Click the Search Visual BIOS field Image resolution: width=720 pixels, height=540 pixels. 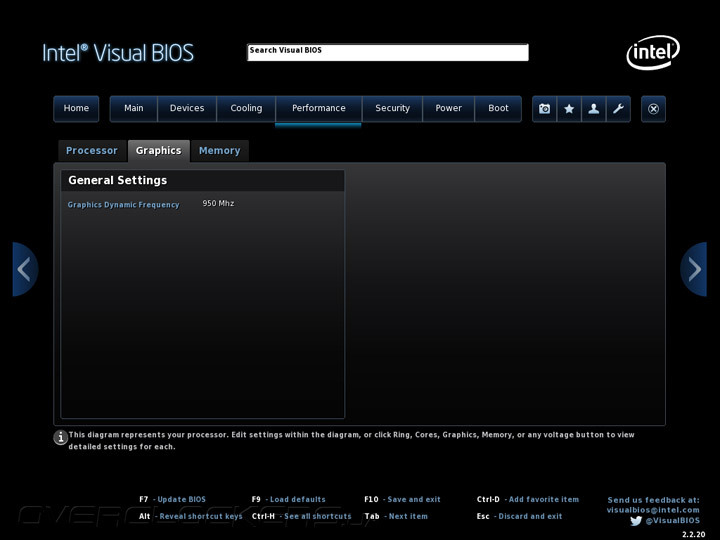pyautogui.click(x=388, y=52)
